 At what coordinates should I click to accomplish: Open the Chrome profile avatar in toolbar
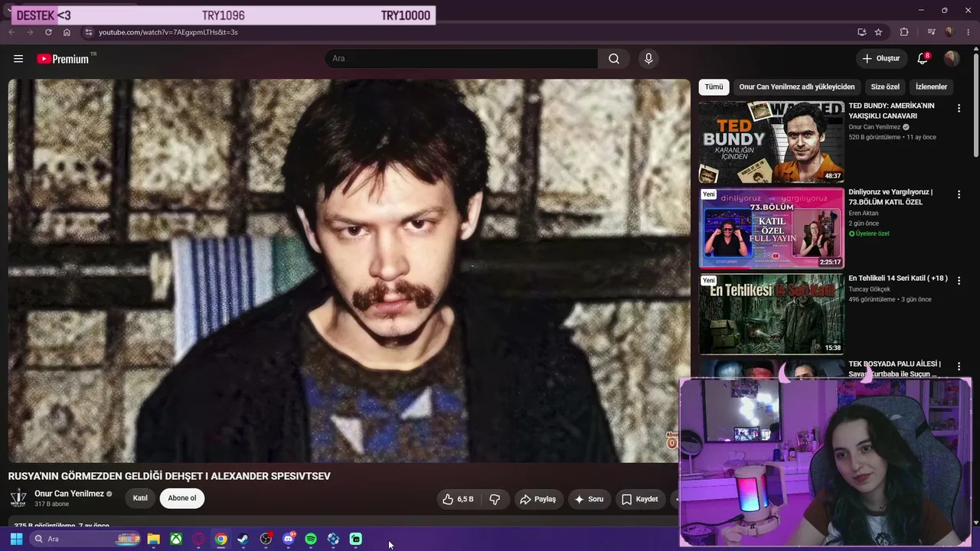pos(949,32)
